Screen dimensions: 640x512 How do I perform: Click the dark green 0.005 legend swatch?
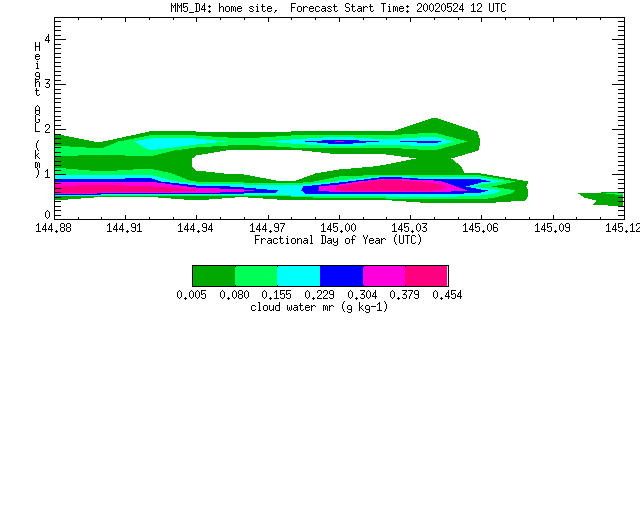coord(214,276)
